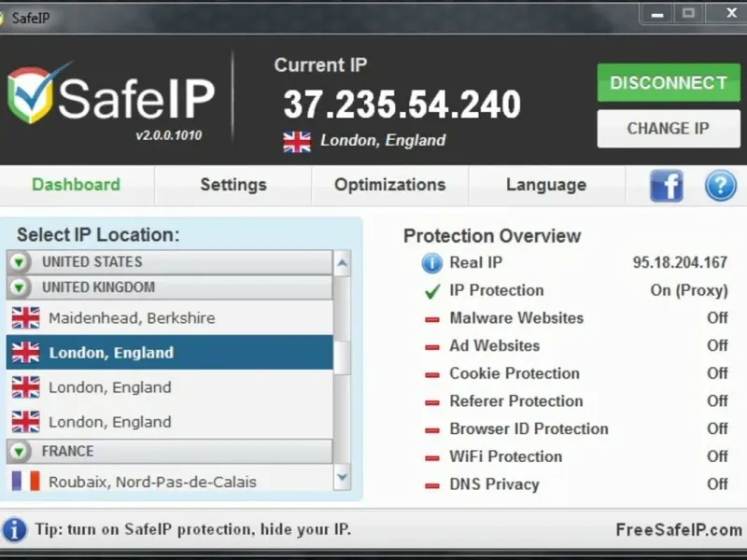The height and width of the screenshot is (560, 747).
Task: Click the FRANCE header label
Action: (67, 451)
